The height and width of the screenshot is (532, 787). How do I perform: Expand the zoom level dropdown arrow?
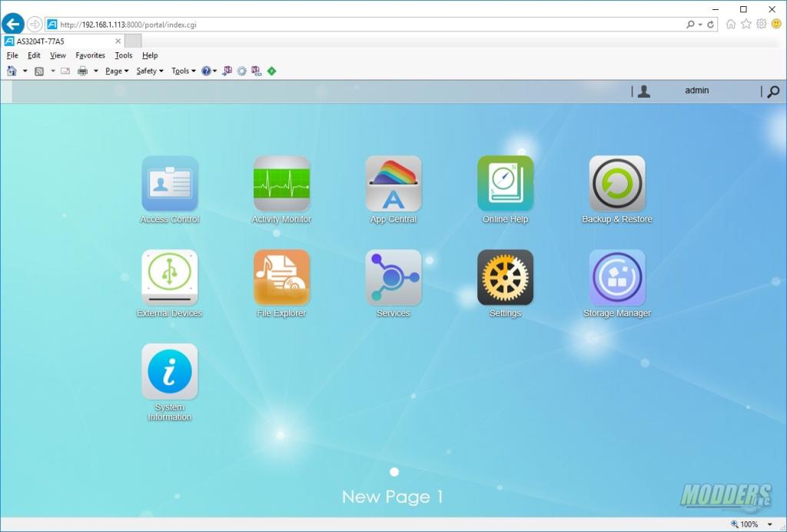770,524
